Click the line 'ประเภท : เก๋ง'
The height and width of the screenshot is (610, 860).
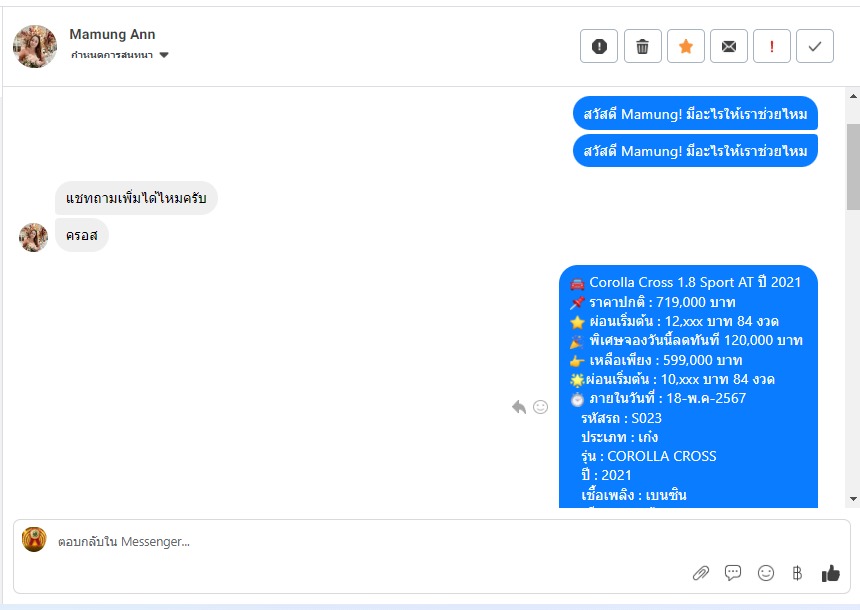pyautogui.click(x=620, y=438)
